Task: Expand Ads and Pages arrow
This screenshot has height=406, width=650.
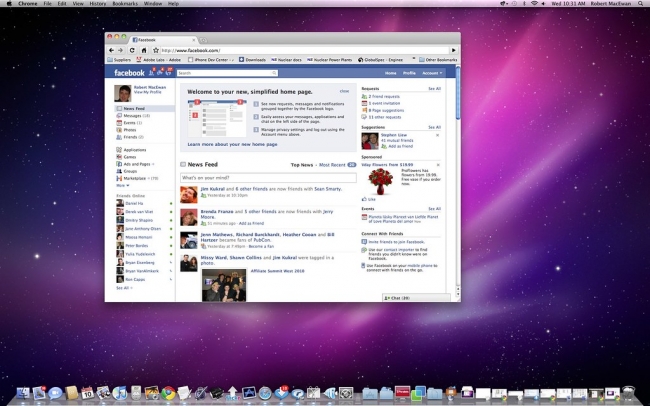Action: [x=153, y=164]
